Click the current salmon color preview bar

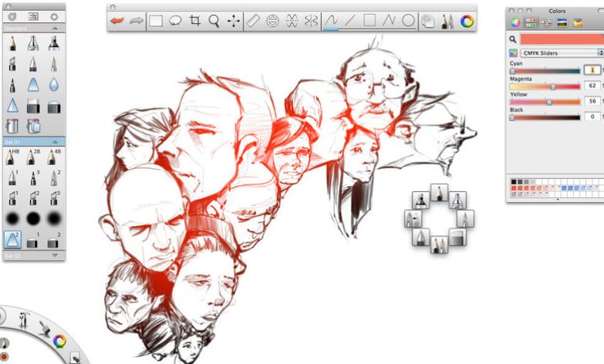[x=562, y=39]
